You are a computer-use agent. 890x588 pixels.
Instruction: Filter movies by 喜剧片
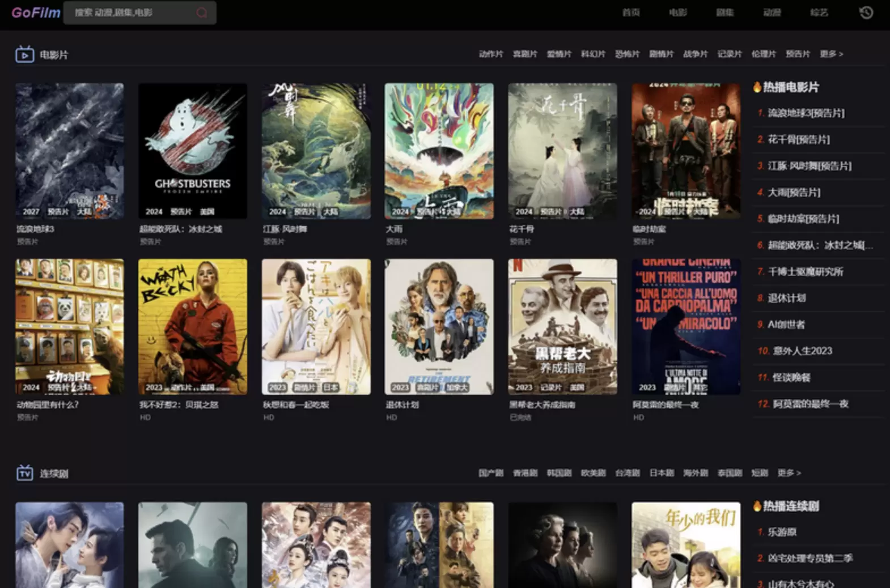pos(525,54)
